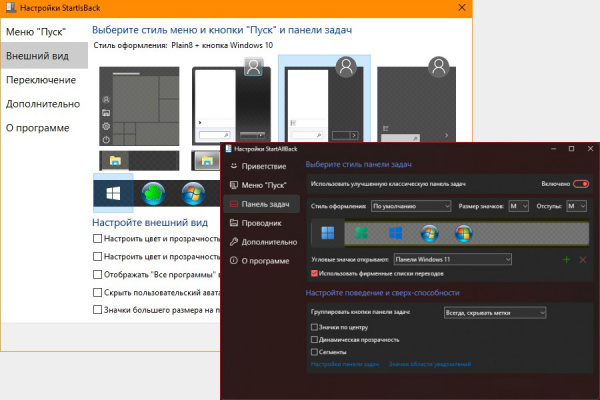Screen dimensions: 600x400
Task: Open Значки области уведомлений link
Action: [x=430, y=364]
